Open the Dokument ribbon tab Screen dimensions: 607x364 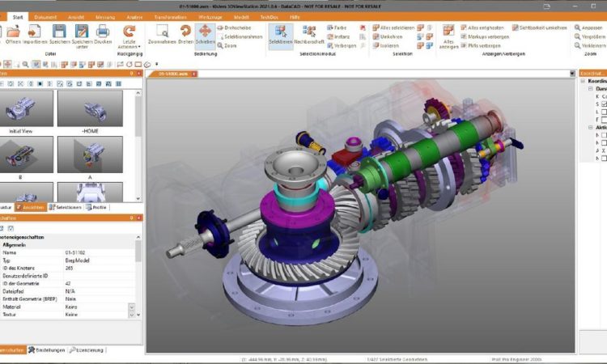tap(45, 18)
